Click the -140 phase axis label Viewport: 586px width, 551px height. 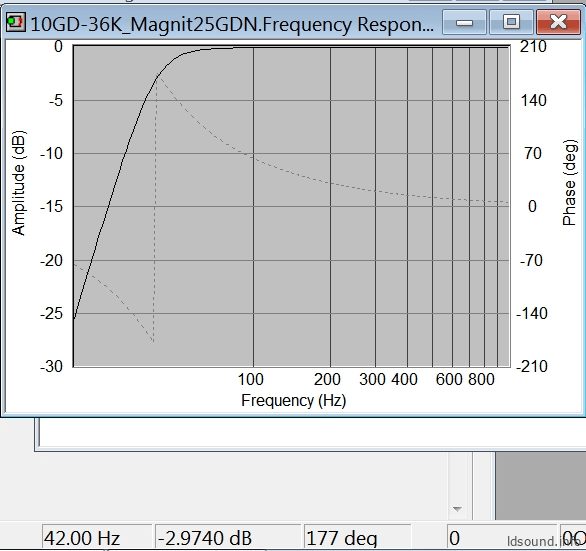(532, 313)
